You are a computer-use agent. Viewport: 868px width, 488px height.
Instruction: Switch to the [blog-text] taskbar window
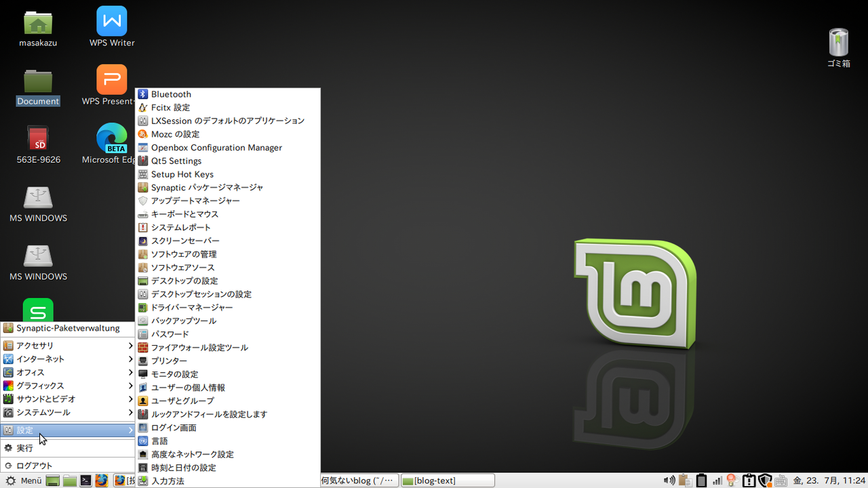[x=448, y=481]
